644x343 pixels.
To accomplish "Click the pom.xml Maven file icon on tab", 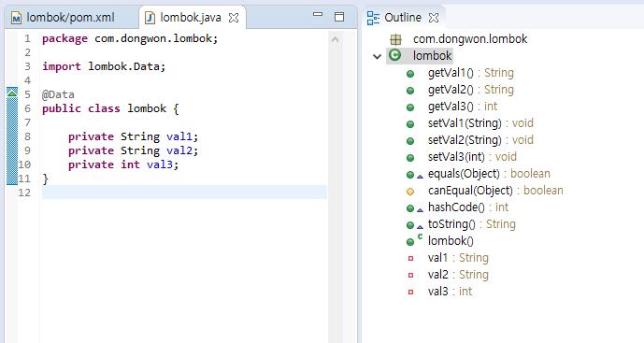I will (x=17, y=18).
